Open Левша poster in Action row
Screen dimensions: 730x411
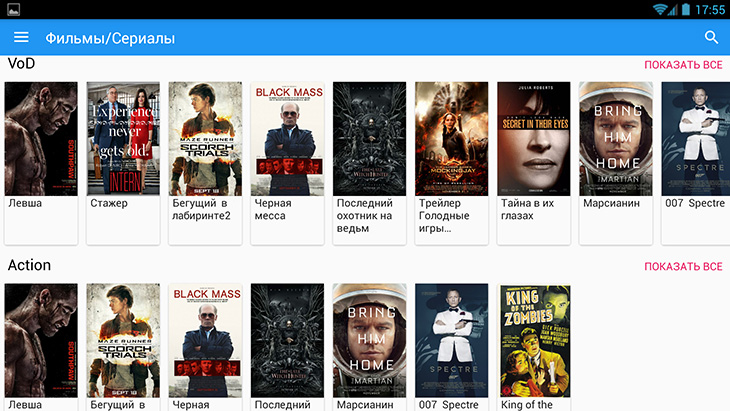pos(41,340)
